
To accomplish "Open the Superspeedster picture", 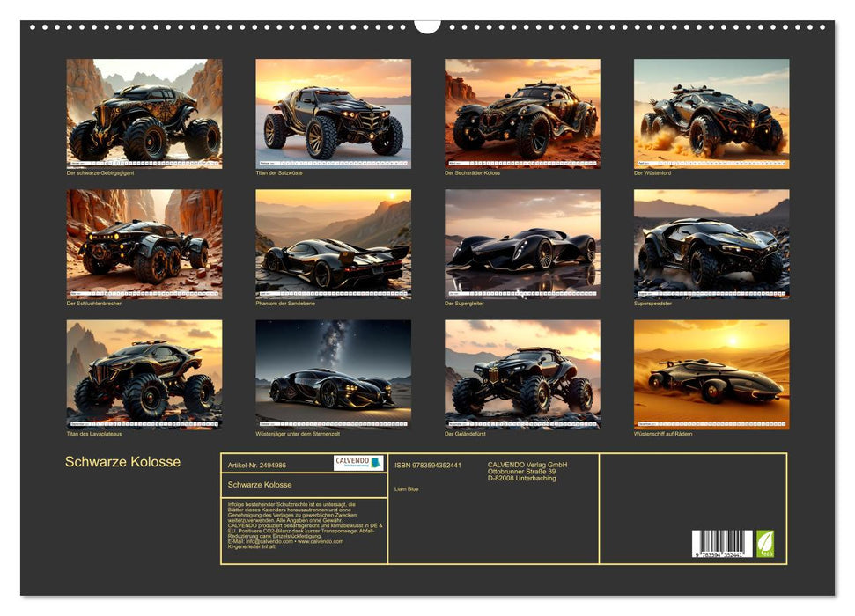I will pyautogui.click(x=711, y=245).
